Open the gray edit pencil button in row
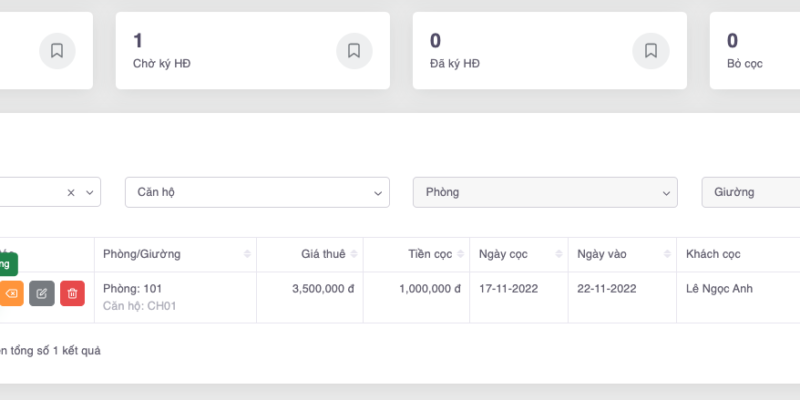 pos(41,293)
